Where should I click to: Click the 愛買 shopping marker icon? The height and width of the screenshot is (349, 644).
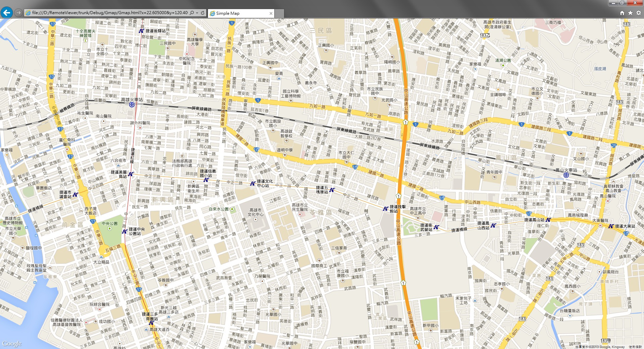[279, 78]
